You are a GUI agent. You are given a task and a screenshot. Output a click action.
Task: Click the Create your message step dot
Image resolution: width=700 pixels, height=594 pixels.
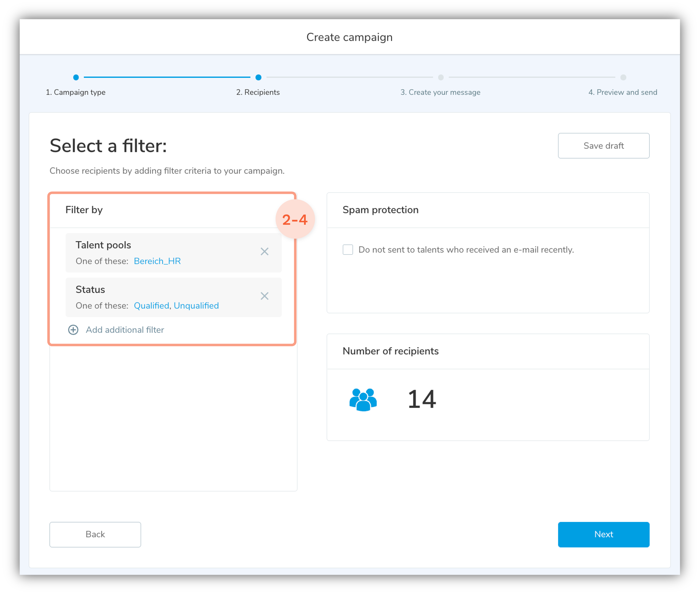[441, 77]
